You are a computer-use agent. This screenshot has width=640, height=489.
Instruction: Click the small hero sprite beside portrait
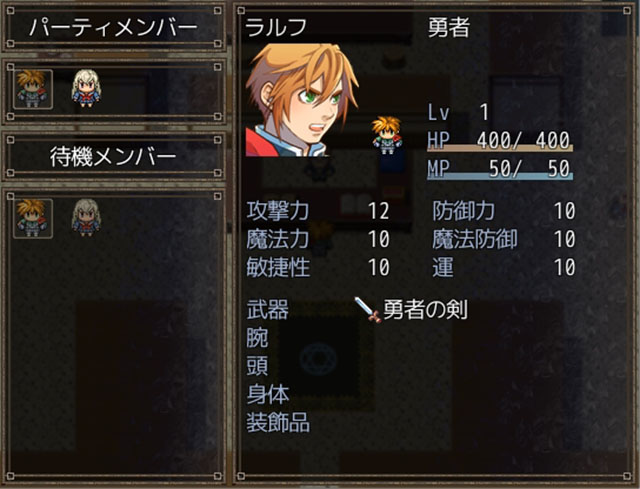[x=387, y=136]
